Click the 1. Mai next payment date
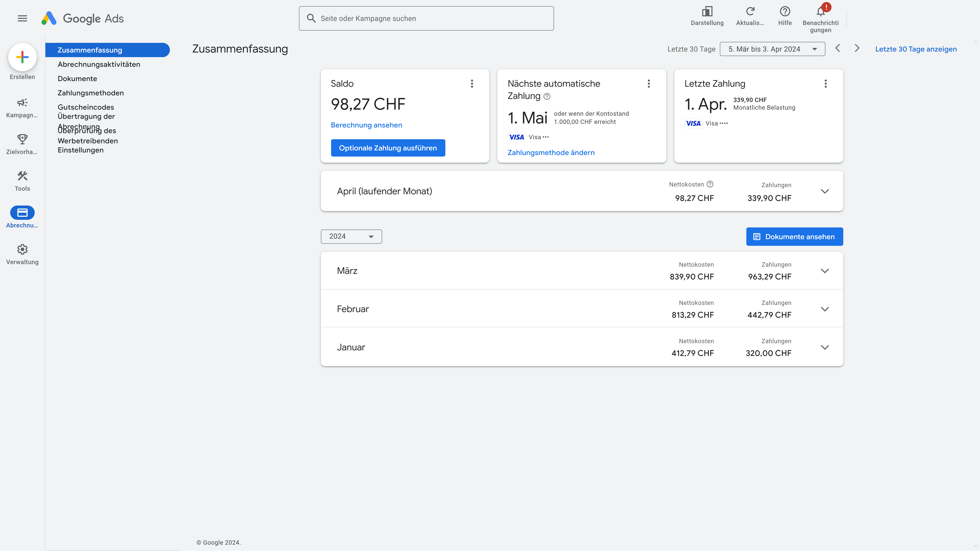Viewport: 980px width, 551px height. 528,118
